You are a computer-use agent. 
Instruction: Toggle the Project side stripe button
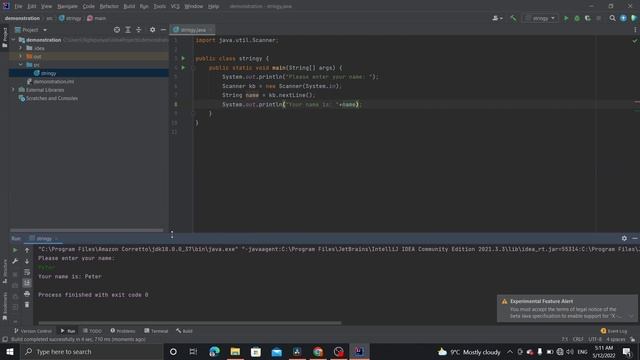[4, 38]
